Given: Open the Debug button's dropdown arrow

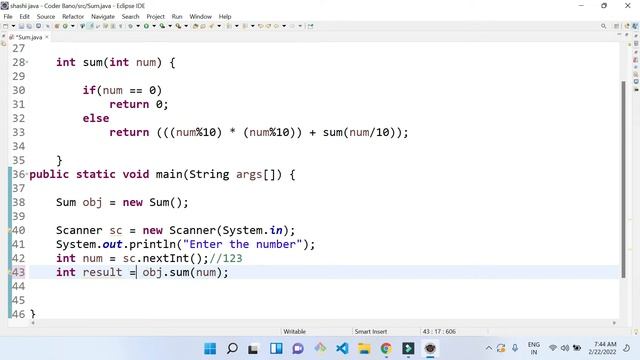Looking at the screenshot, I should [x=138, y=26].
